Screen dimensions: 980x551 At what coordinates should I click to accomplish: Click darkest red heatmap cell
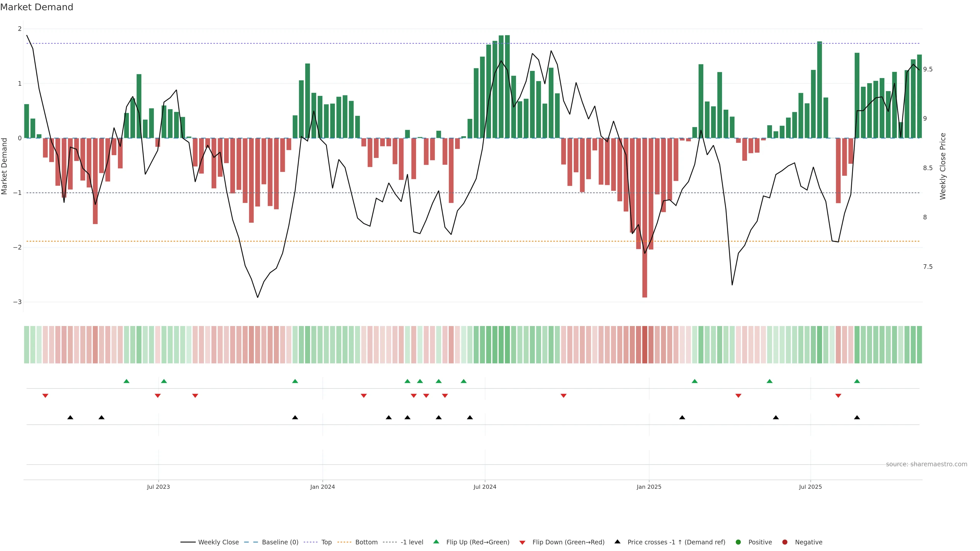644,345
